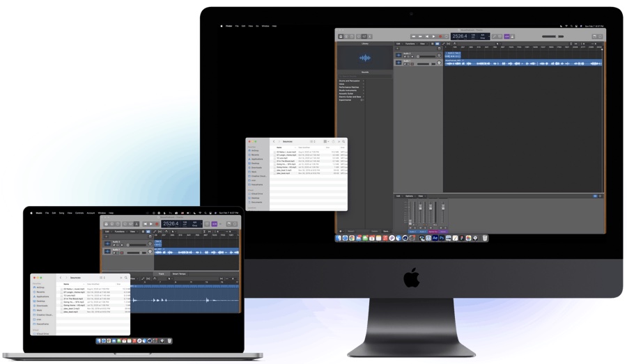Open the Trash in the iMac Dock
The height and width of the screenshot is (364, 627).
coord(485,238)
